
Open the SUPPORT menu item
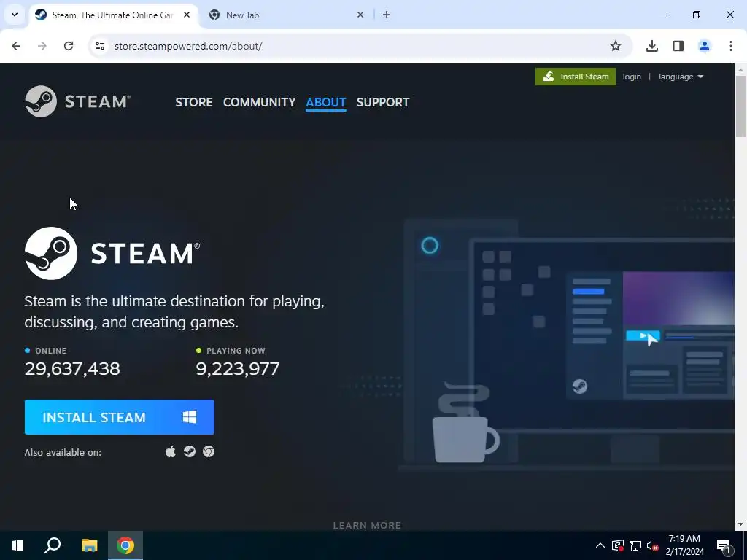point(383,102)
